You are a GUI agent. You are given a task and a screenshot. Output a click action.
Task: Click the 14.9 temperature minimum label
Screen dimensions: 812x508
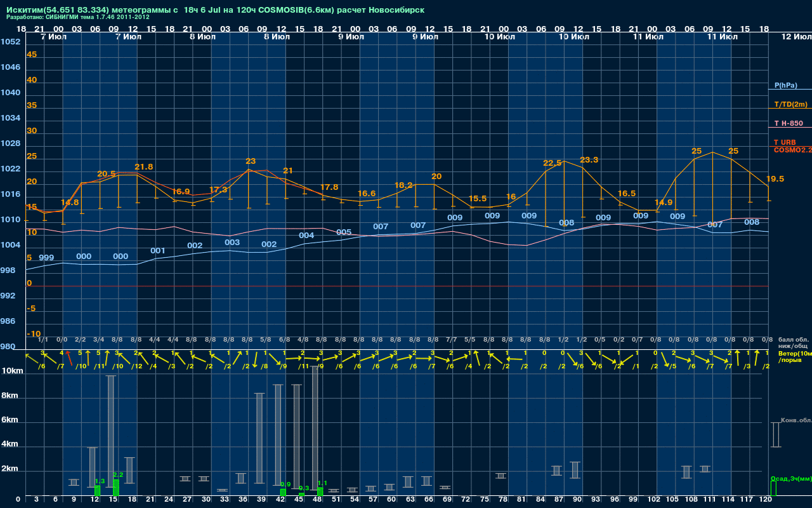coord(663,203)
